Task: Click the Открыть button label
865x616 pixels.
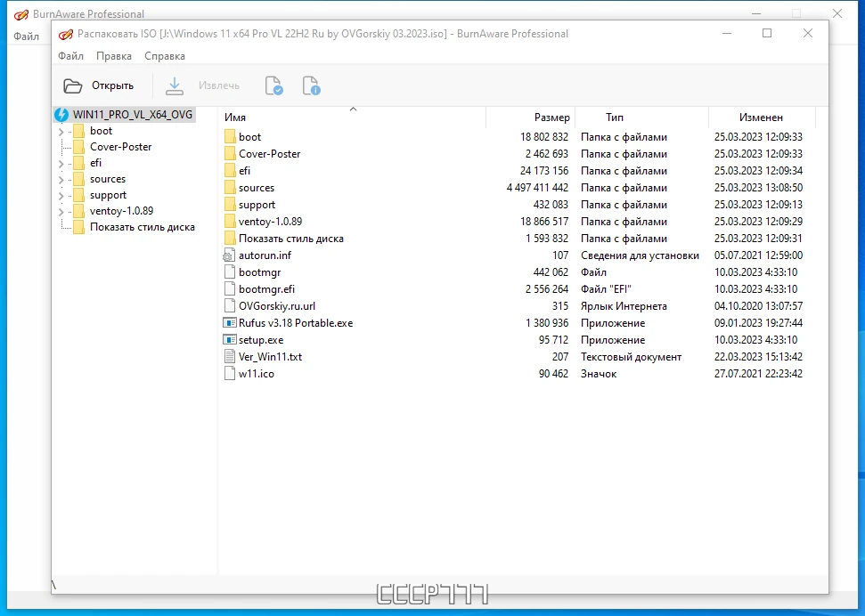Action: (112, 85)
